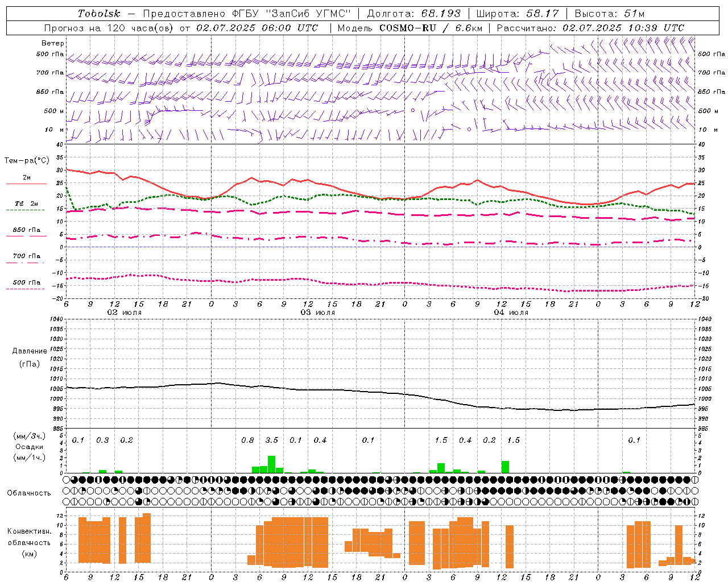Image resolution: width=728 pixels, height=582 pixels.
Task: Click the Ветер panel label
Action: coord(53,43)
